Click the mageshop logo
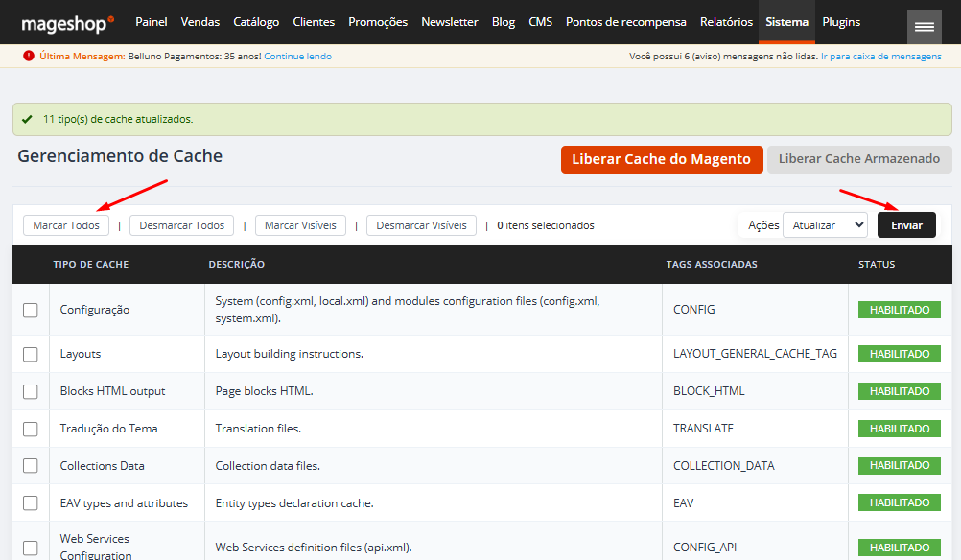This screenshot has height=560, width=961. click(67, 23)
